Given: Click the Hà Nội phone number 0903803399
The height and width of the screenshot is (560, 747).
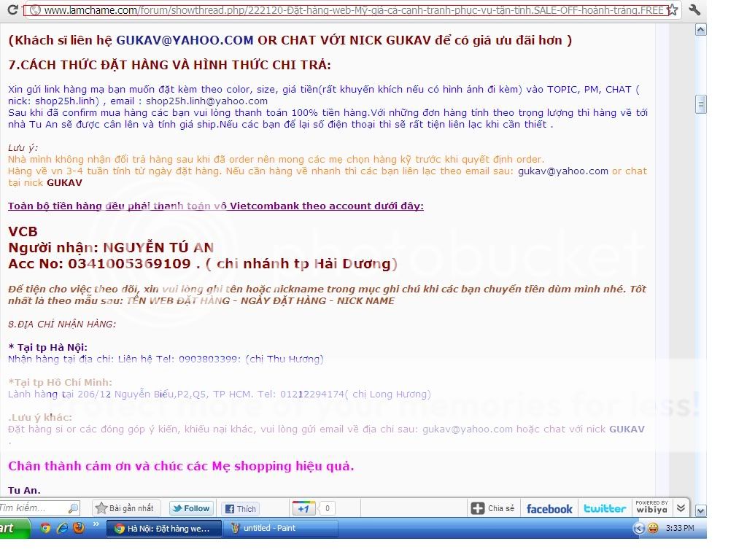Looking at the screenshot, I should [209, 359].
